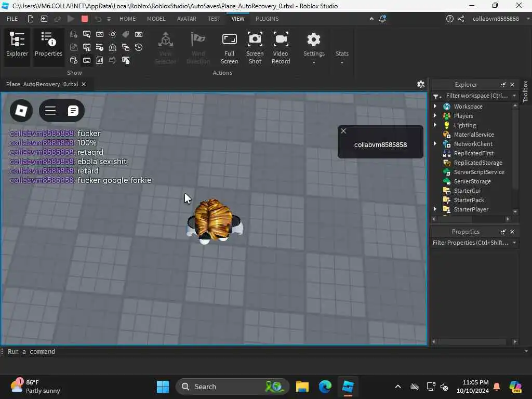Open the Tag Editor tag icon
This screenshot has height=399, width=532.
pyautogui.click(x=126, y=34)
